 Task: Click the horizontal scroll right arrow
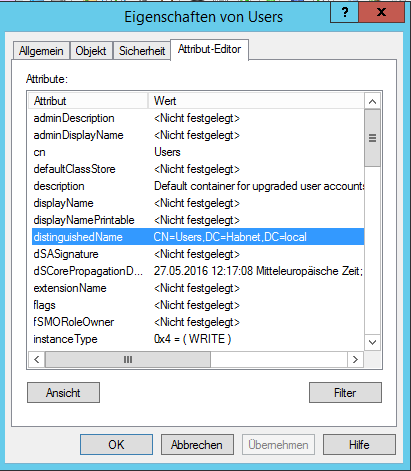coord(355,359)
